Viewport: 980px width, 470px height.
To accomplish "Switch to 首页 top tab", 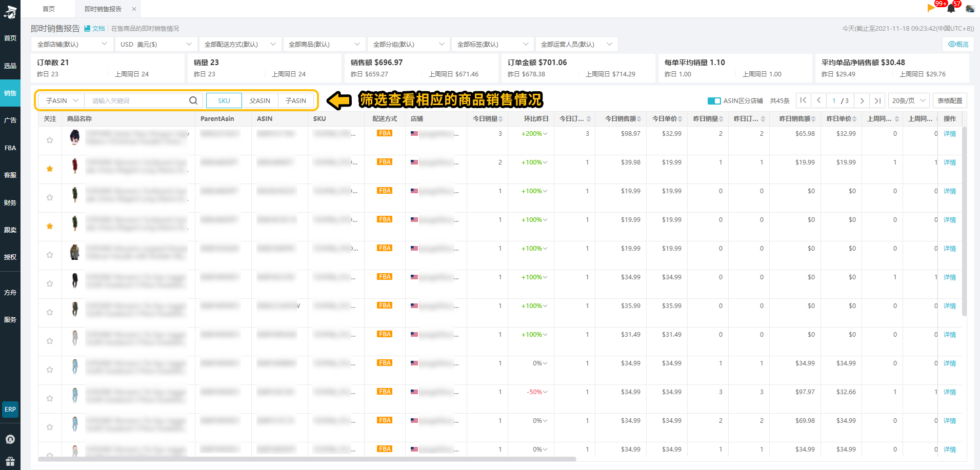I will pos(49,9).
